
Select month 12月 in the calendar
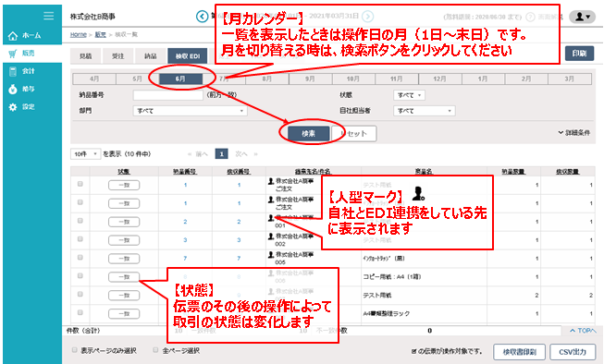point(440,79)
